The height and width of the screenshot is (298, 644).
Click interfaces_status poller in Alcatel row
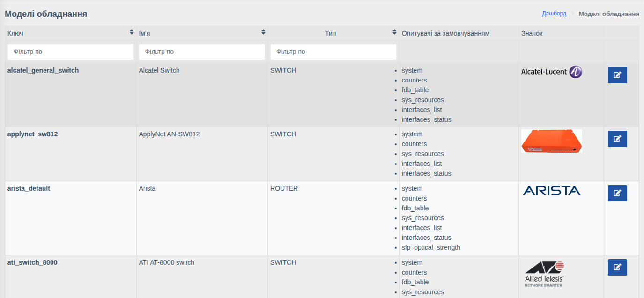[427, 119]
